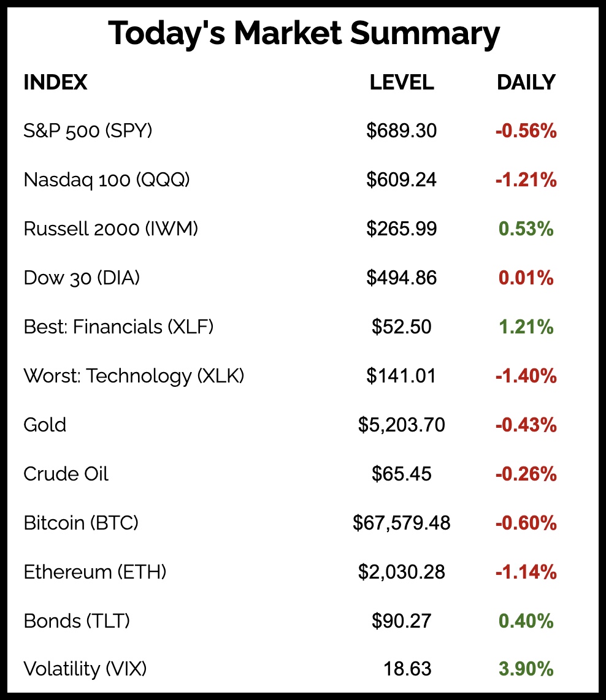Click the XLK daily change -1.40%
The width and height of the screenshot is (606, 700).
point(526,376)
